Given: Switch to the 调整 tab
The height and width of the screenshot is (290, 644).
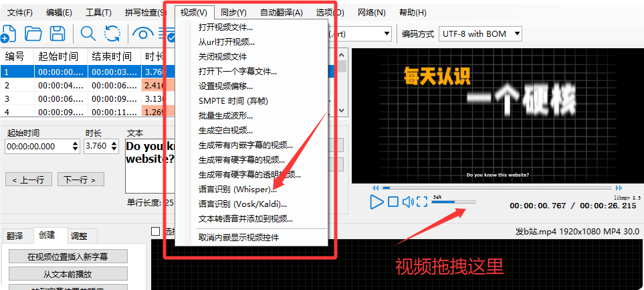Looking at the screenshot, I should 79,236.
